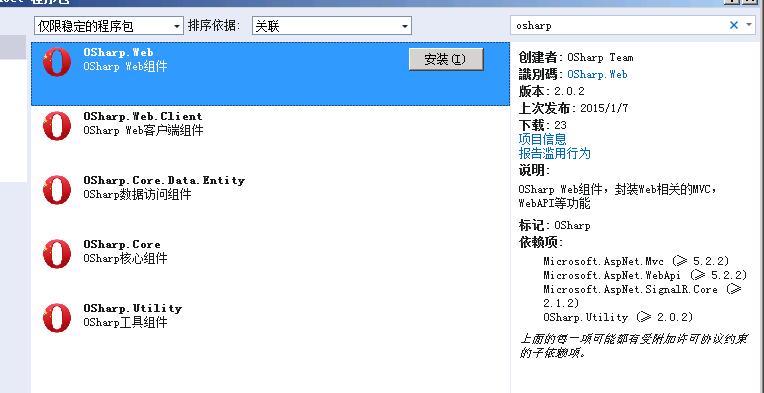The height and width of the screenshot is (393, 764).
Task: Click the OSharp.Utility package icon
Action: click(x=57, y=318)
